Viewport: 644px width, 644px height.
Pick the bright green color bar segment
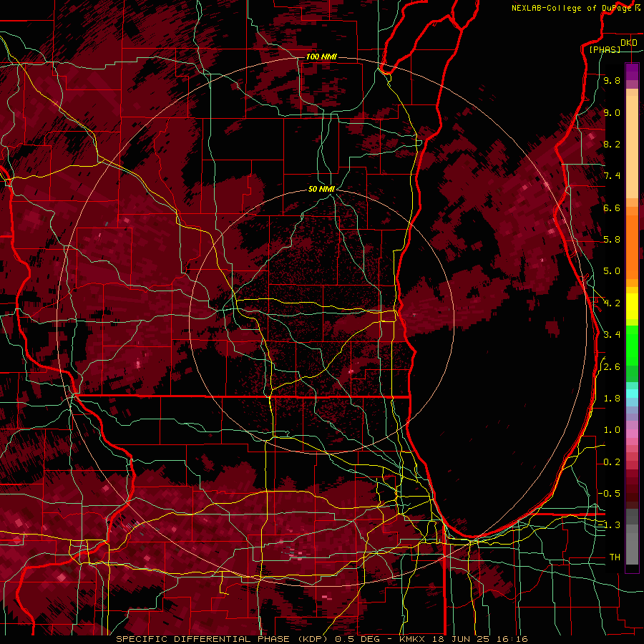[632, 346]
